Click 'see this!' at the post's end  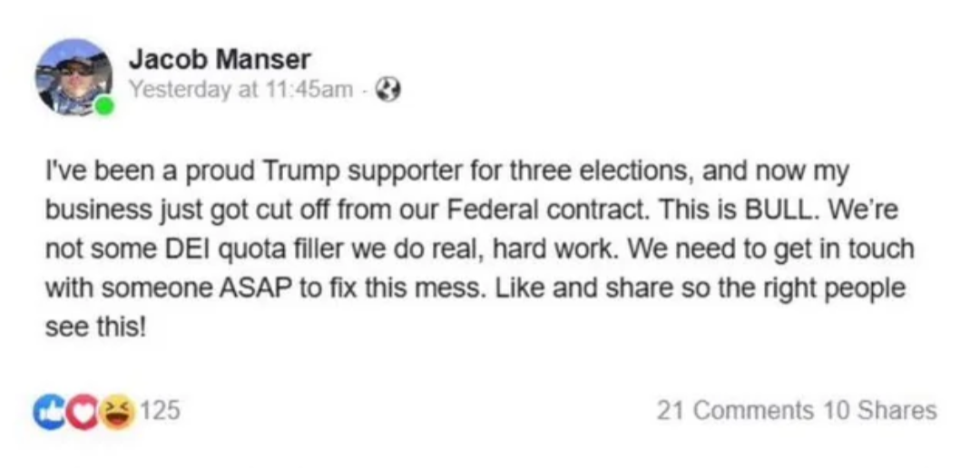point(94,327)
